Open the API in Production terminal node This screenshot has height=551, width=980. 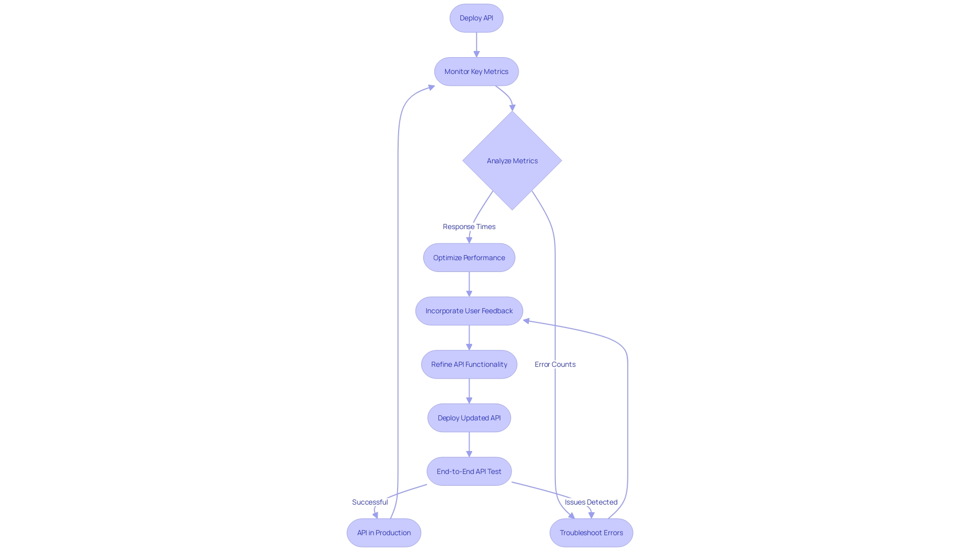[384, 532]
